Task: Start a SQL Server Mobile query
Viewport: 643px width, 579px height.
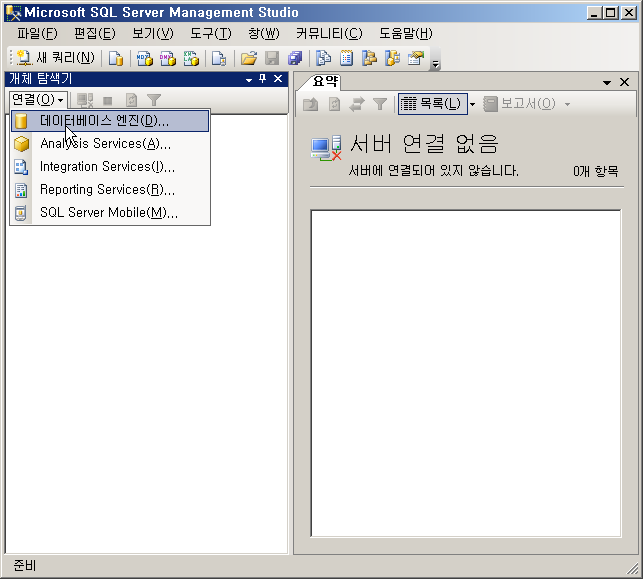Action: coord(219,58)
